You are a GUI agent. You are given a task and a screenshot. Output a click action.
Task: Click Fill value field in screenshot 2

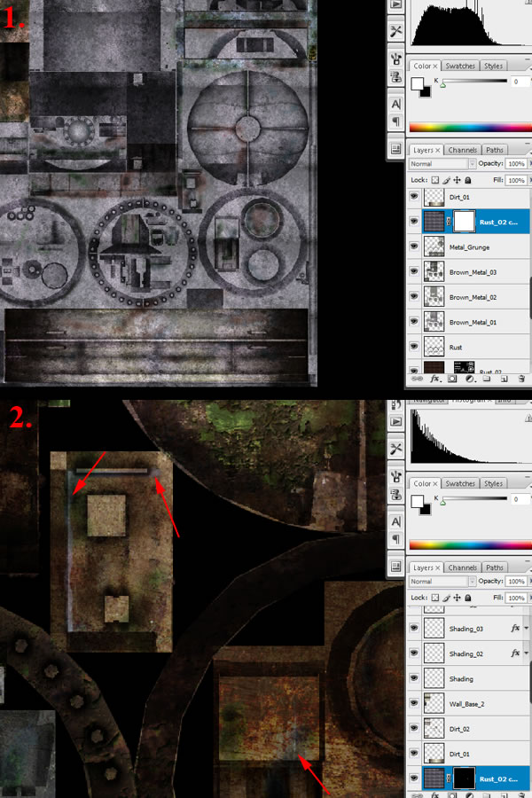point(516,598)
